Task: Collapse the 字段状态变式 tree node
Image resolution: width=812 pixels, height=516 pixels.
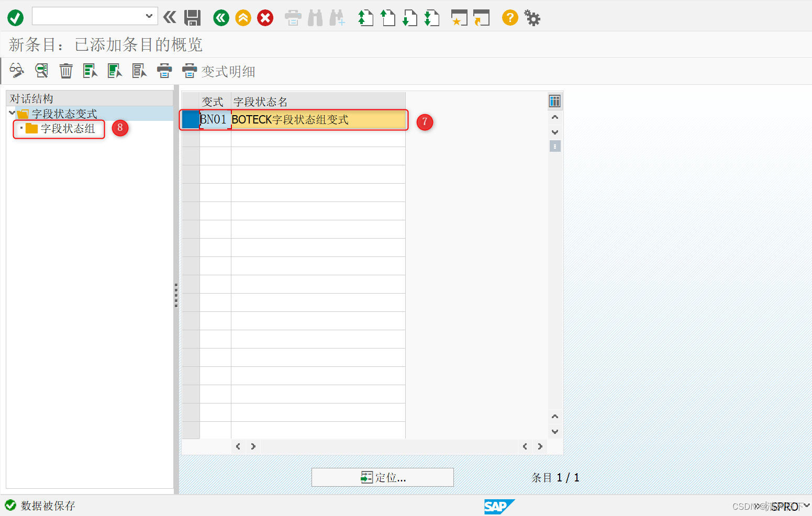Action: tap(12, 113)
